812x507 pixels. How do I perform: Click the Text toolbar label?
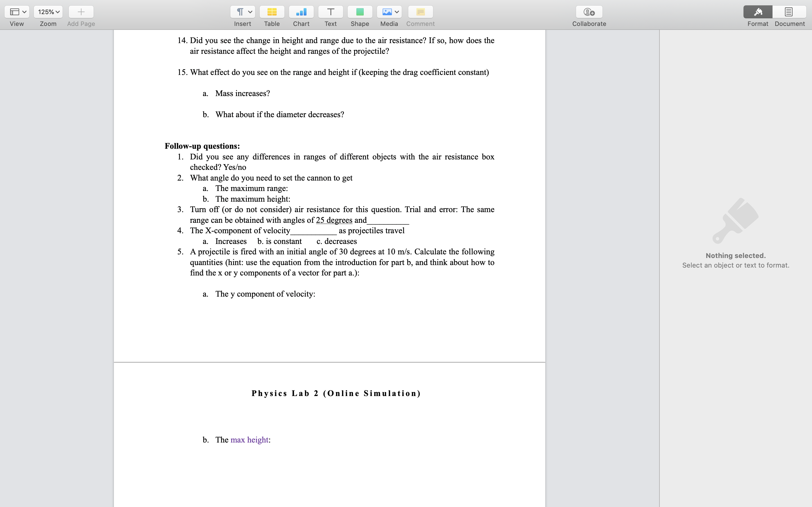[330, 23]
